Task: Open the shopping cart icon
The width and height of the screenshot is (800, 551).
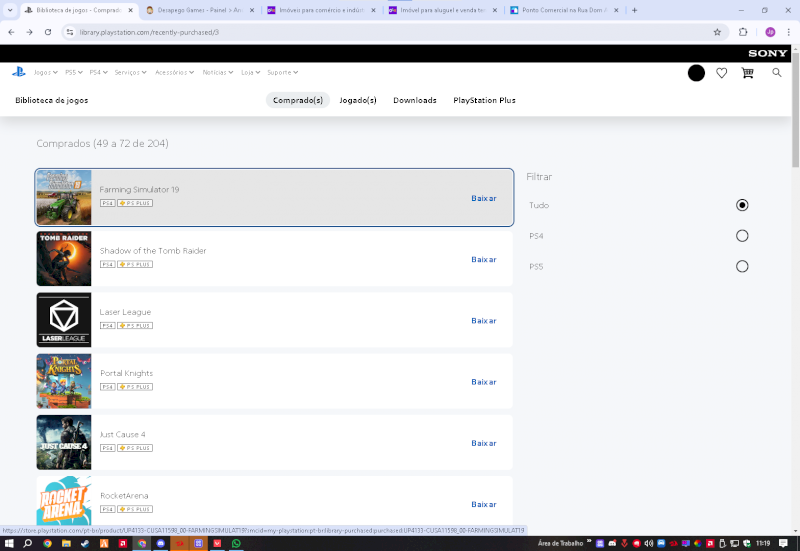Action: click(747, 73)
